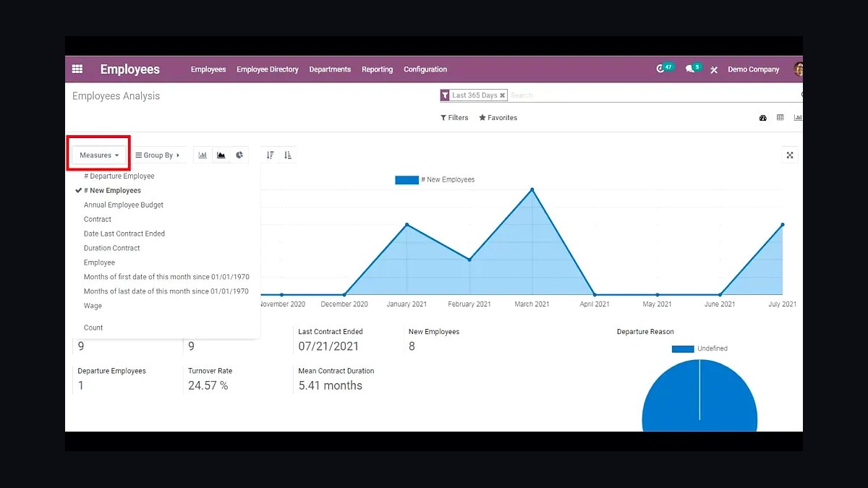Click the Departure Employees value 1
Screen dimensions: 868x488
(x=81, y=386)
